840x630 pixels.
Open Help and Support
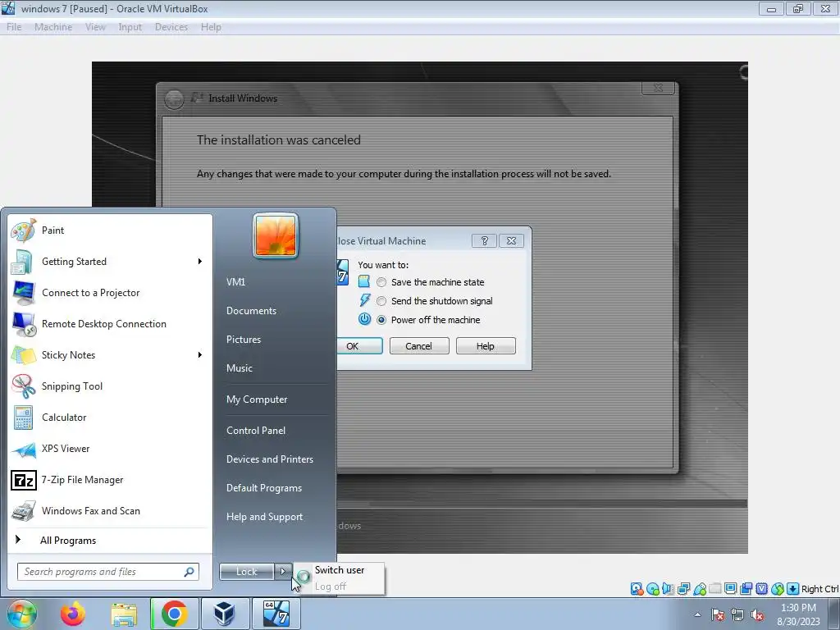pos(265,517)
